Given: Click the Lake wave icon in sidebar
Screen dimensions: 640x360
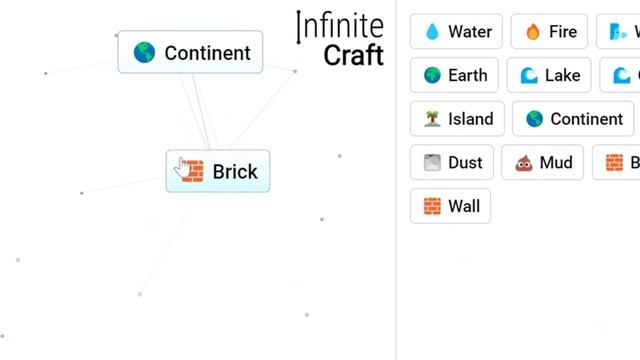Looking at the screenshot, I should tap(529, 75).
